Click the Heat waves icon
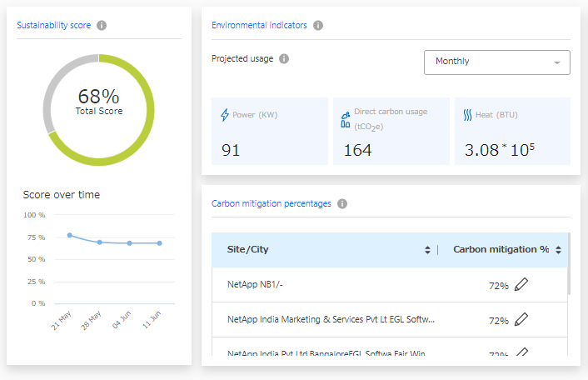 click(467, 115)
